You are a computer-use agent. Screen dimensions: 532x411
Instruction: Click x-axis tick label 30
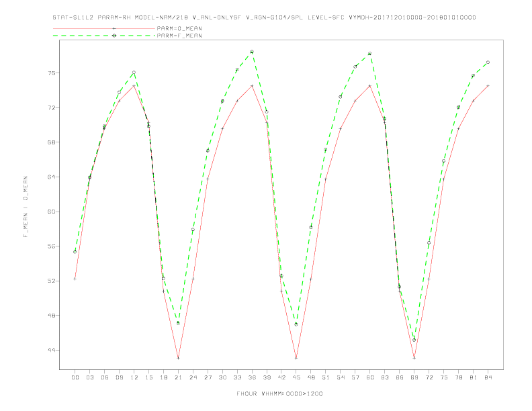tap(222, 377)
